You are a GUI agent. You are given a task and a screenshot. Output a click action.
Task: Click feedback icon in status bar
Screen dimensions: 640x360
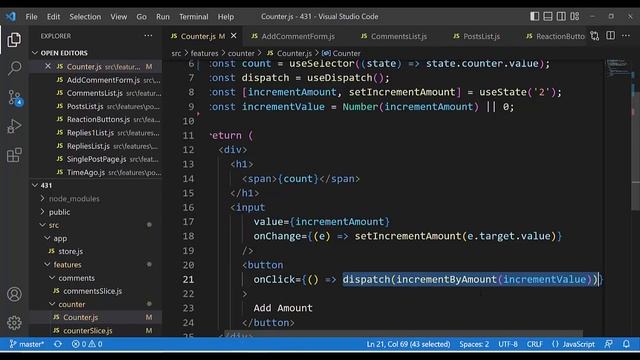coord(609,344)
